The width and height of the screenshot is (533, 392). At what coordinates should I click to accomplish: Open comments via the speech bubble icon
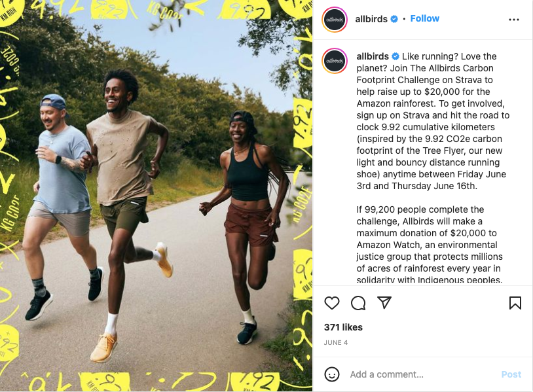coord(358,303)
